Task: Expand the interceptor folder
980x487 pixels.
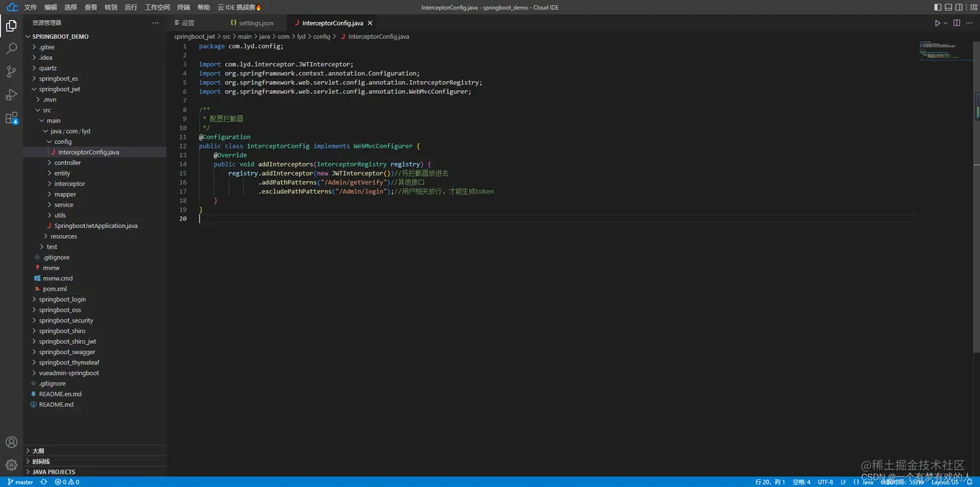Action: click(95, 183)
